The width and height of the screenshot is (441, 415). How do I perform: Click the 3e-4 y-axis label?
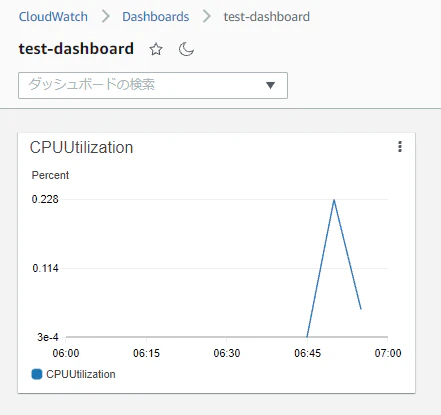(x=48, y=337)
